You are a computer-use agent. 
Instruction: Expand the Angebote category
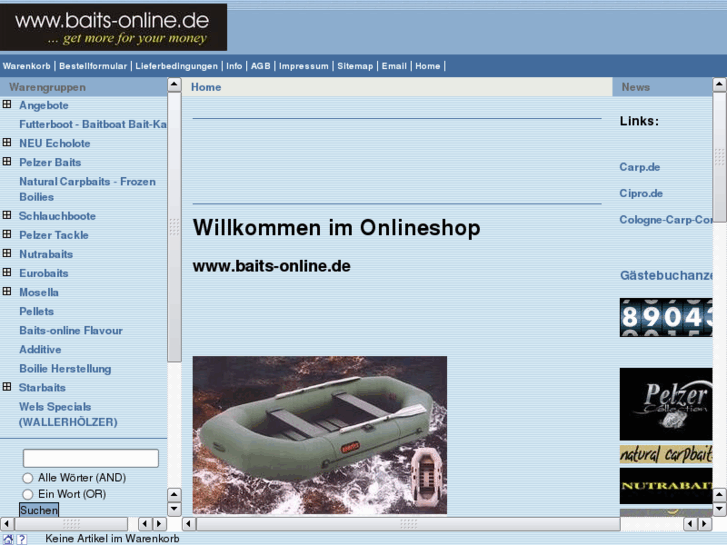(7, 104)
